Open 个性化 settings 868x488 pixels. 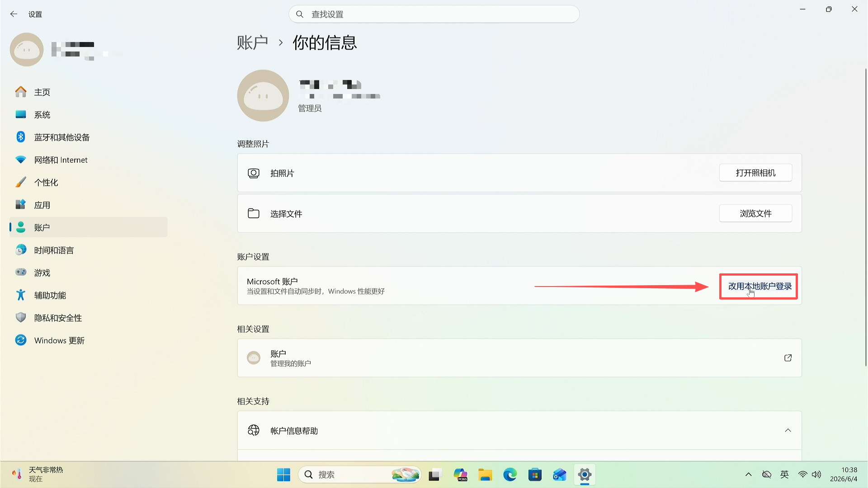(x=88, y=182)
